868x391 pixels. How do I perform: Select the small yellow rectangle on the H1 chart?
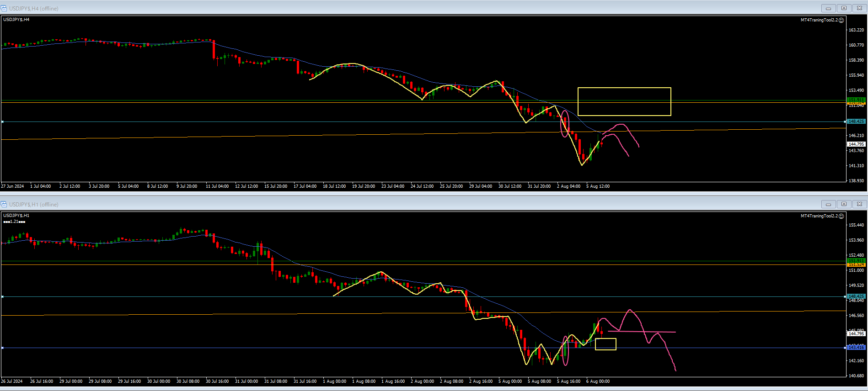pos(605,339)
